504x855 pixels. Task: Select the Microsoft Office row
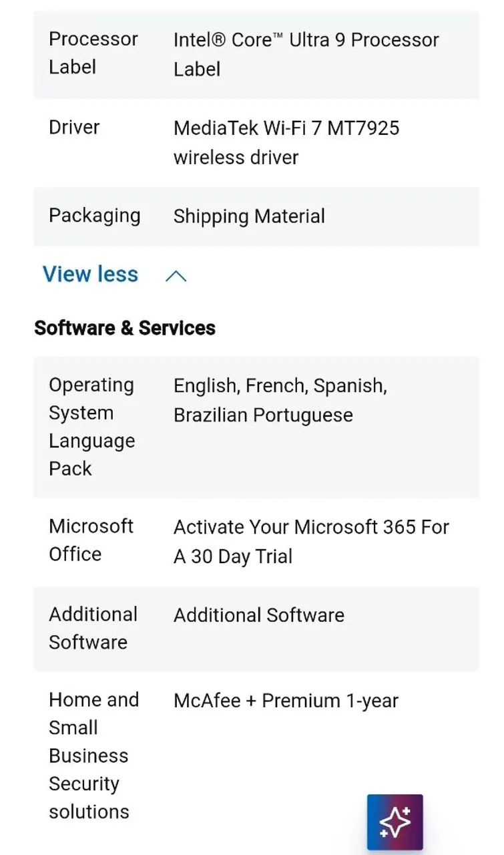(x=91, y=540)
